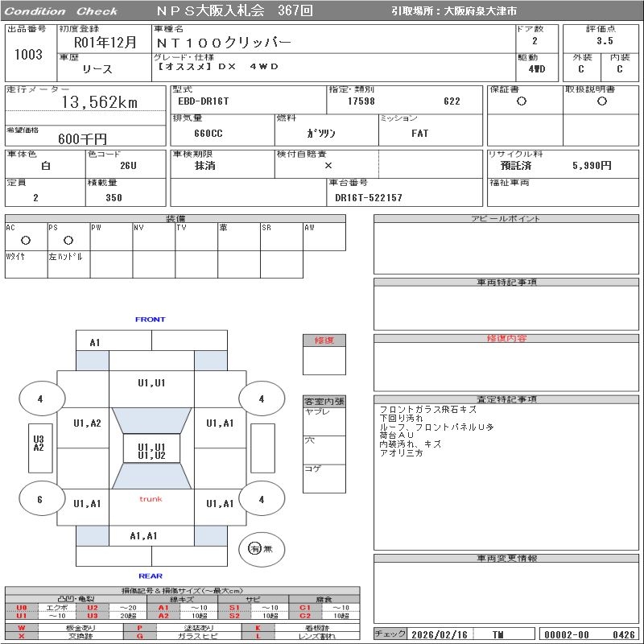The image size is (644, 644).
Task: Click the A1,A1 rear gate damage marker
Action: [144, 536]
